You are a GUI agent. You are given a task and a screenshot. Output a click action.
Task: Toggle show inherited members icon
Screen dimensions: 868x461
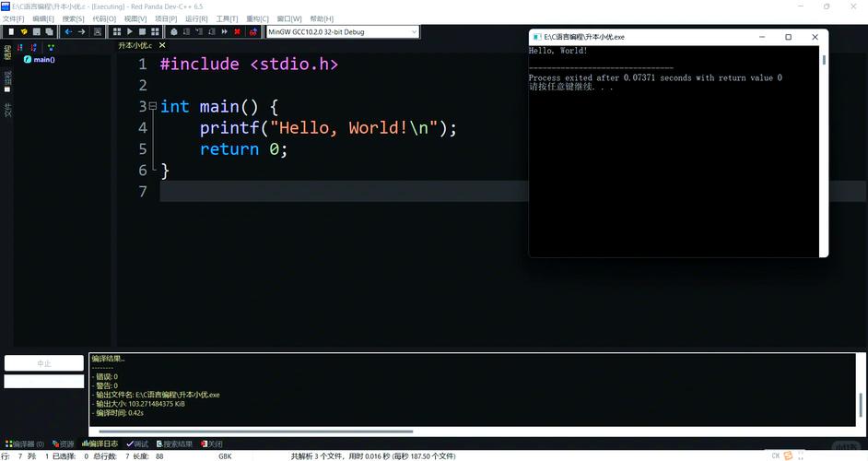pyautogui.click(x=51, y=48)
